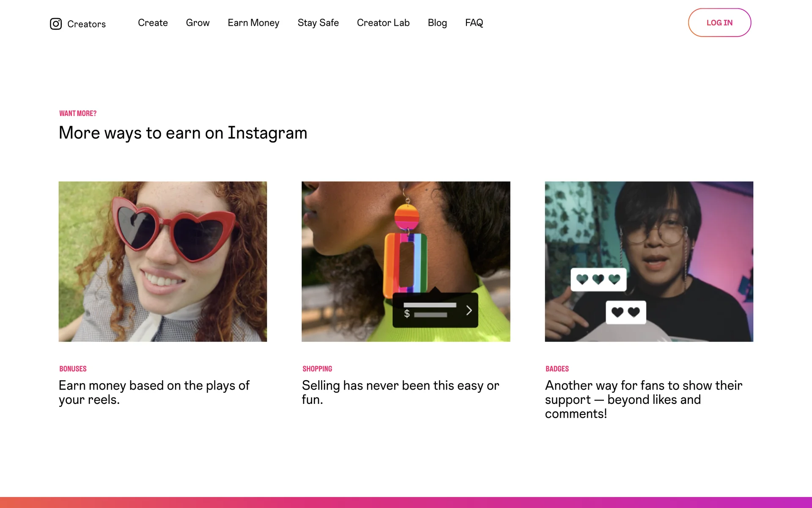Click the Instagram camera logo icon
812x508 pixels.
56,24
